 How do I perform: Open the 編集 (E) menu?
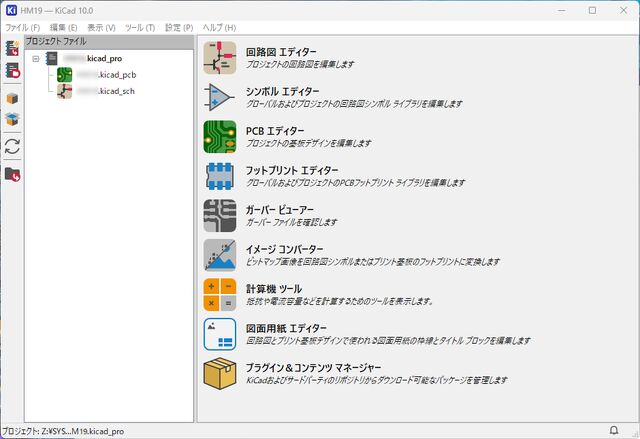pyautogui.click(x=63, y=28)
